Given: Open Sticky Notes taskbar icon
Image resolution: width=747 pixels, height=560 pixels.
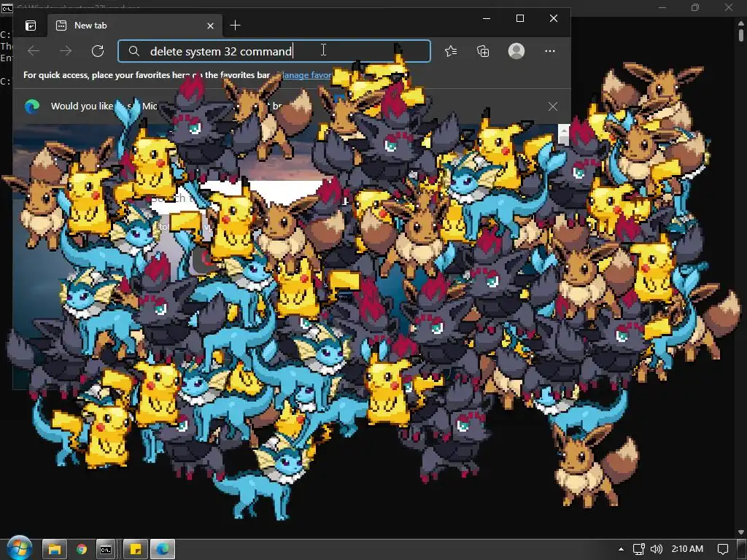Looking at the screenshot, I should 136,549.
